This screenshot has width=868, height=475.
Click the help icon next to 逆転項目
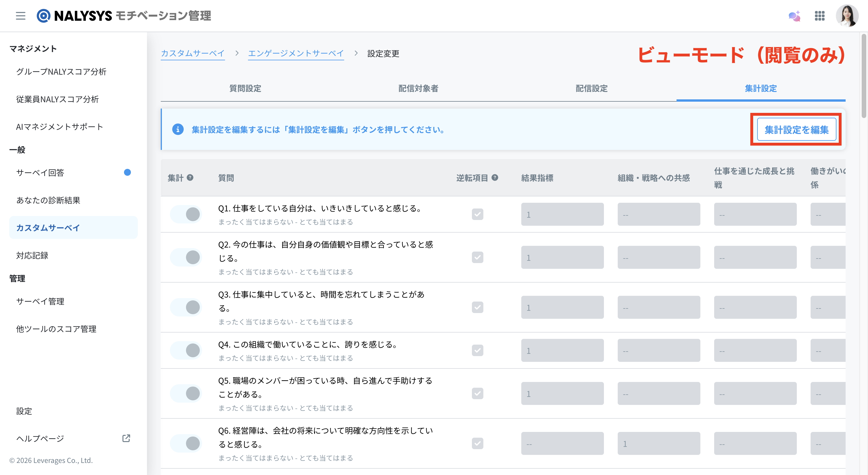pyautogui.click(x=495, y=178)
